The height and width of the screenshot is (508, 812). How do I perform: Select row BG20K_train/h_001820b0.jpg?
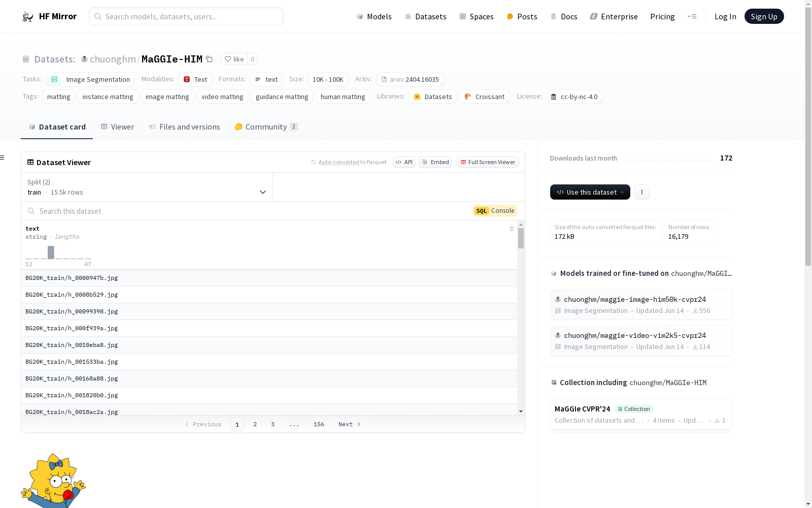pos(269,395)
